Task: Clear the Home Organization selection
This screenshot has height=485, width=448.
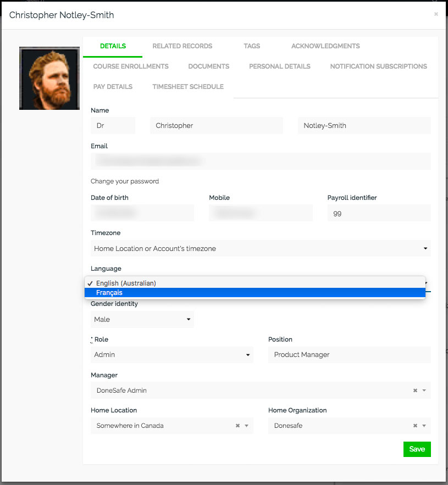Action: pos(415,426)
